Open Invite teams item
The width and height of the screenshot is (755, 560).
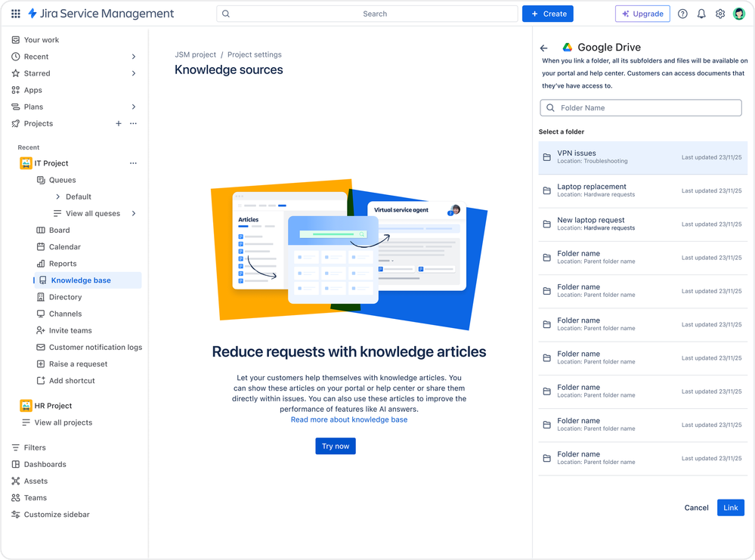pyautogui.click(x=64, y=331)
